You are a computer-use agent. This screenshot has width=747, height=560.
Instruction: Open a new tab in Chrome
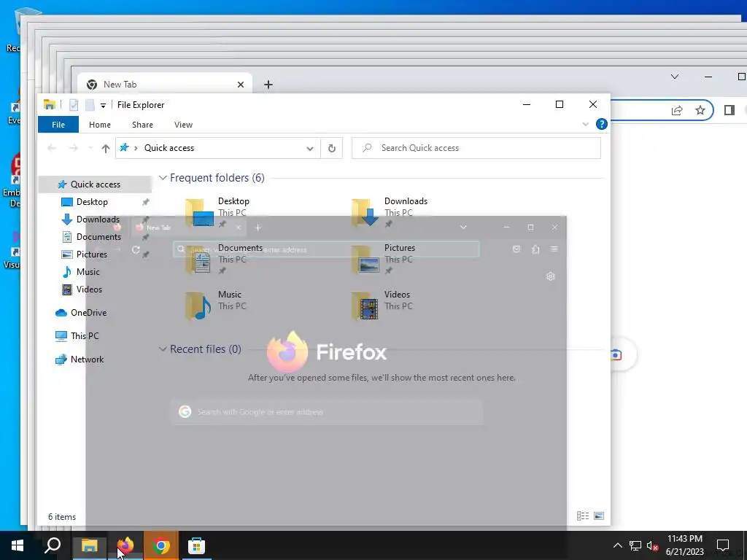(x=268, y=85)
